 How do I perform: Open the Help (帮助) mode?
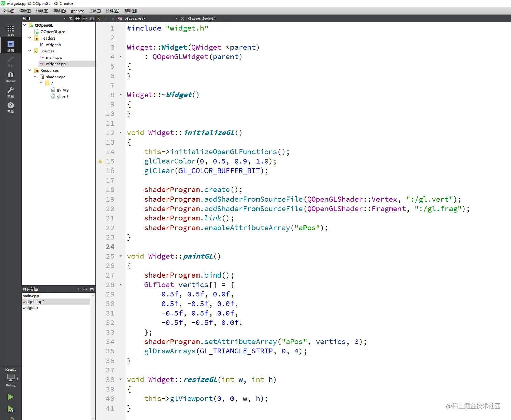(10, 108)
